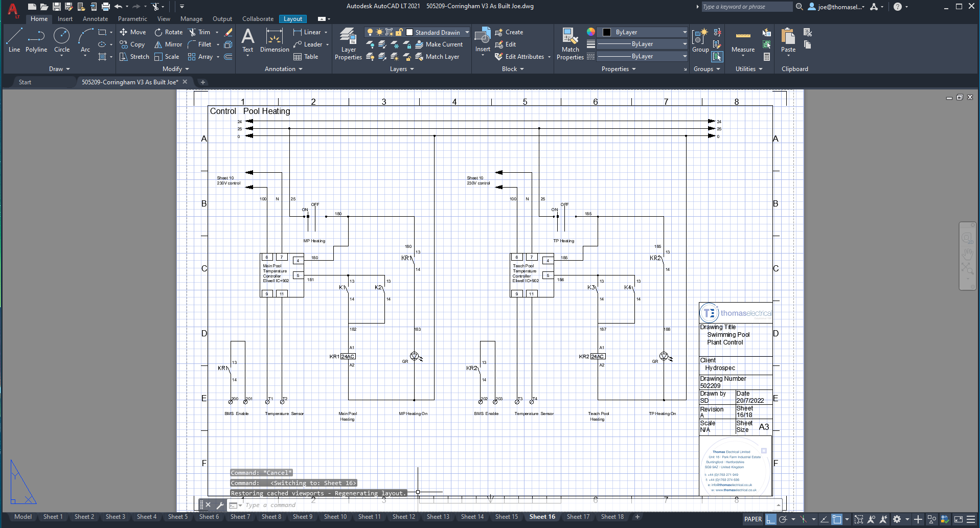Toggle PAPER/model space button in status bar
The height and width of the screenshot is (528, 980).
click(x=753, y=519)
